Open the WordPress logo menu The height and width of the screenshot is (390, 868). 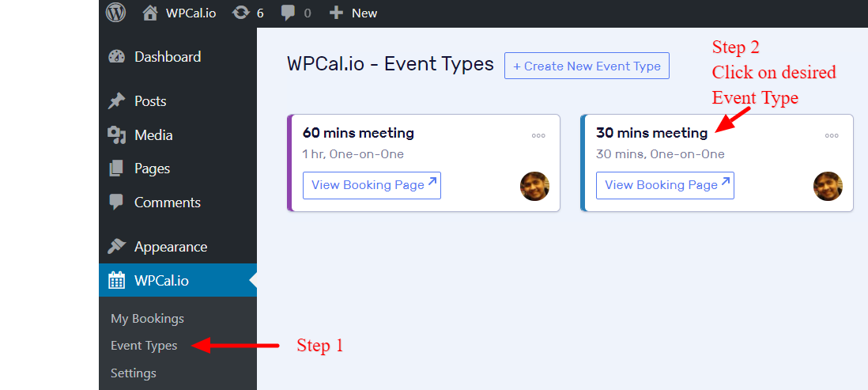(x=115, y=13)
